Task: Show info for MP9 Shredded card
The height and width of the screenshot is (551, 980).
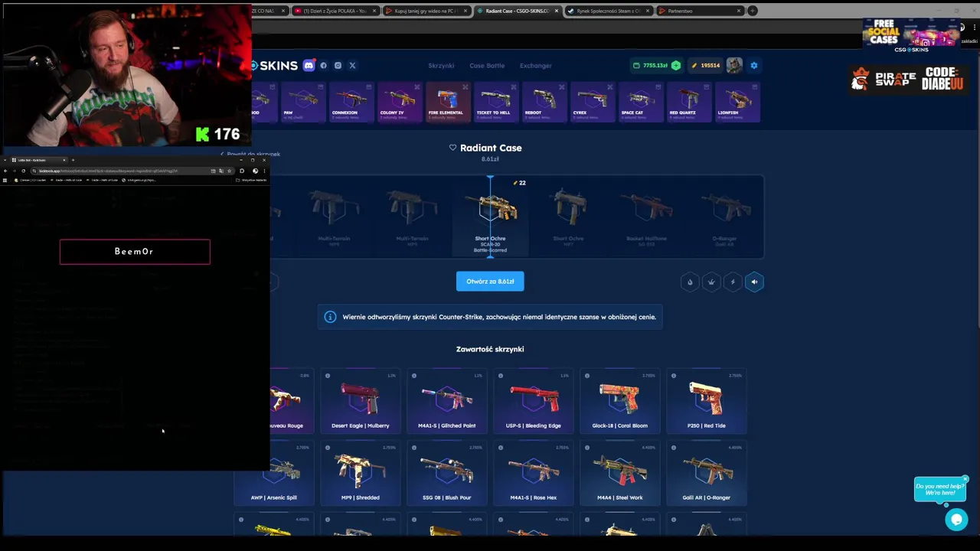Action: tap(328, 448)
